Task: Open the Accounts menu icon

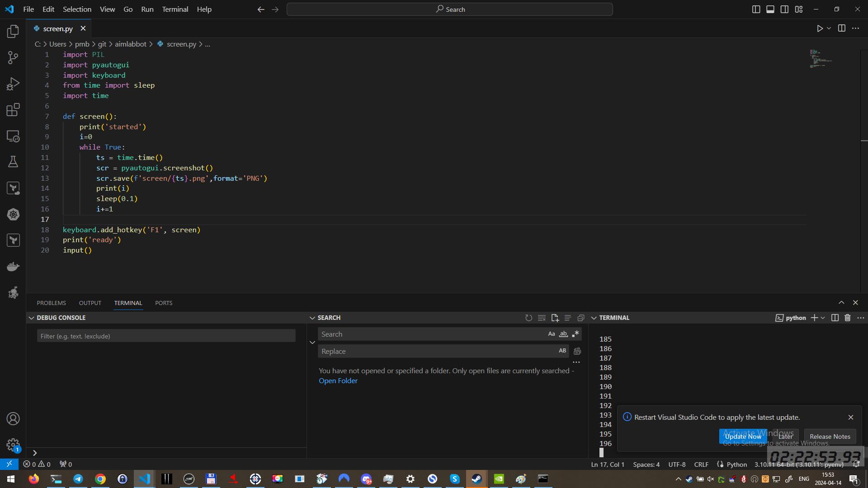Action: (13, 419)
